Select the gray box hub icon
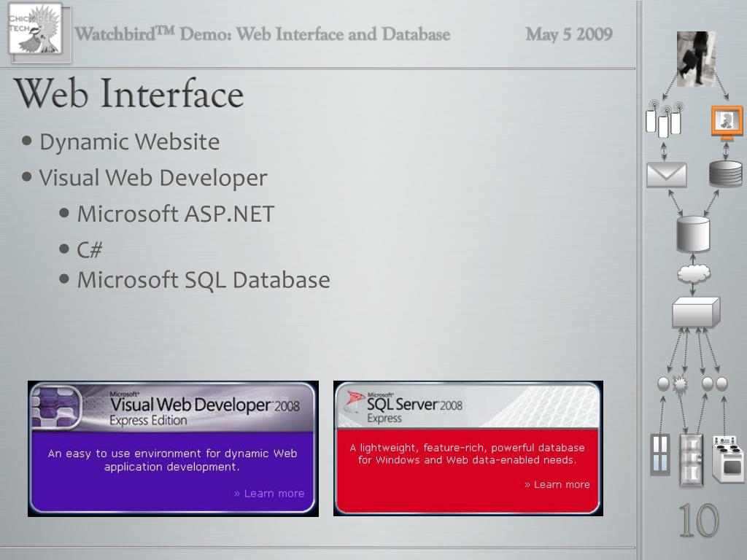 (696, 312)
